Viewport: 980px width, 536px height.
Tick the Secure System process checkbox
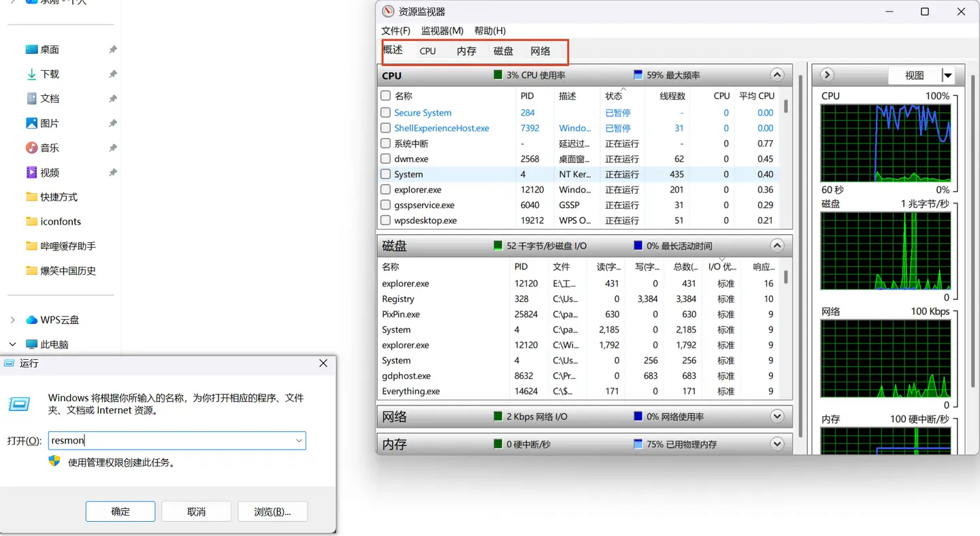[385, 112]
